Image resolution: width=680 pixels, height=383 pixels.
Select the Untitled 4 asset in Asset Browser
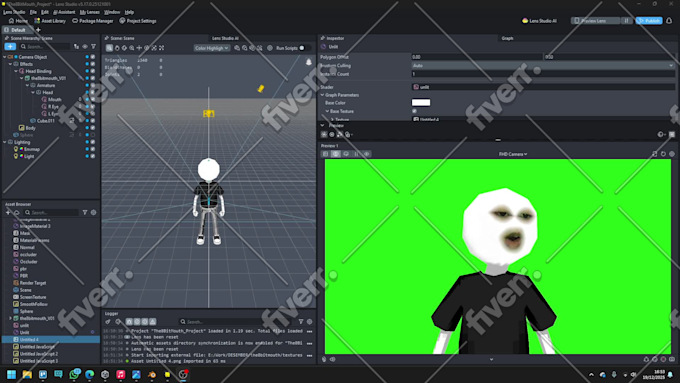(x=51, y=339)
